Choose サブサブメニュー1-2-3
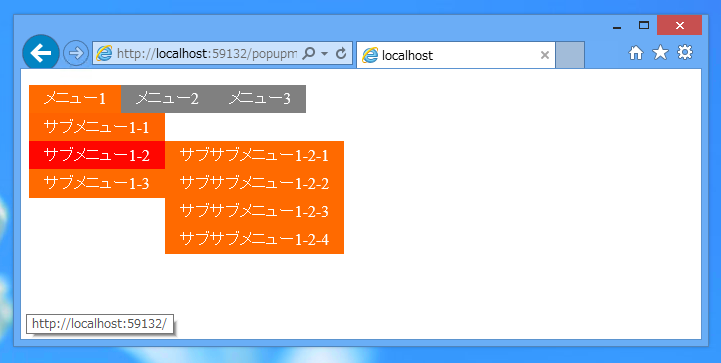This screenshot has height=363, width=721. [254, 212]
